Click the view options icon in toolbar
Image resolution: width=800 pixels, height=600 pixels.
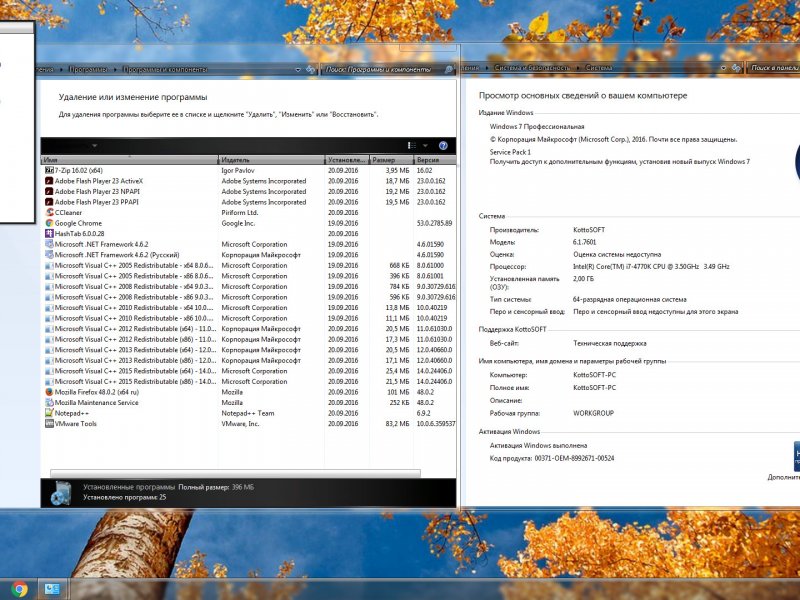tap(412, 145)
